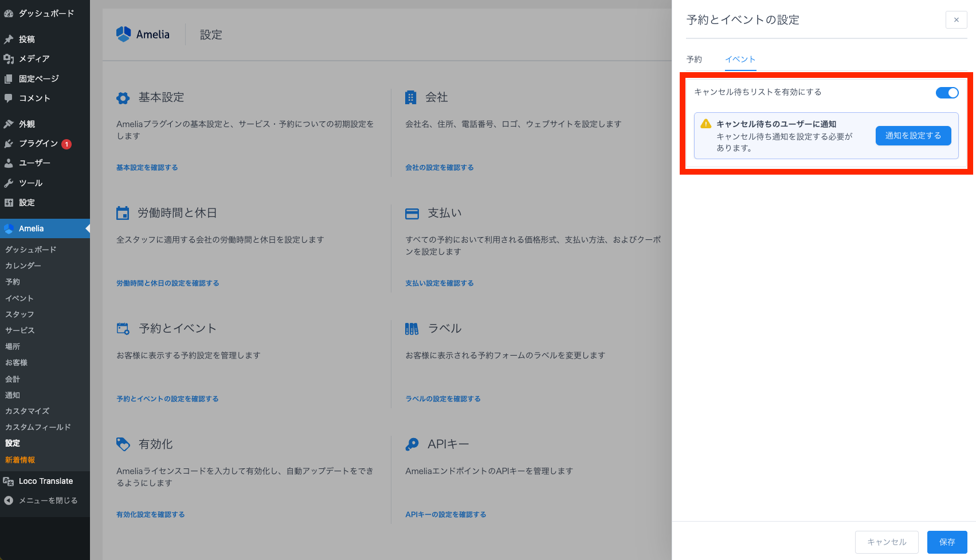Click the calendar icon beside 労働時間と休日

coord(123,214)
